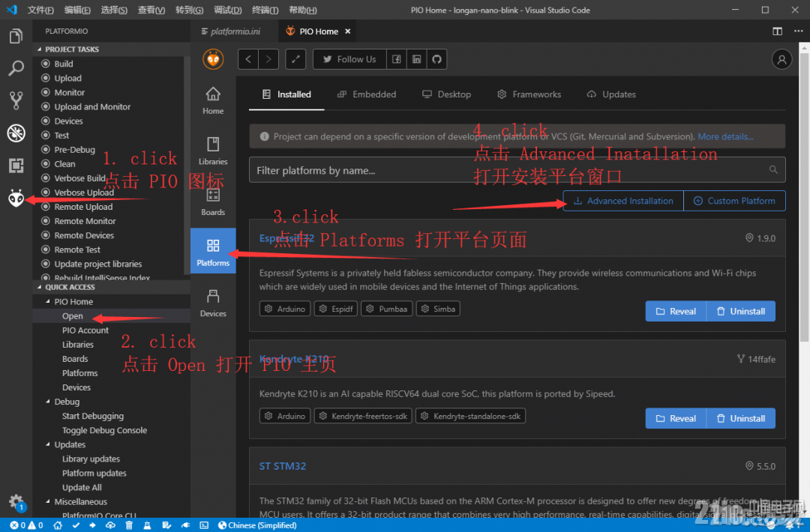Open Boards in PIO sidebar

click(x=213, y=202)
